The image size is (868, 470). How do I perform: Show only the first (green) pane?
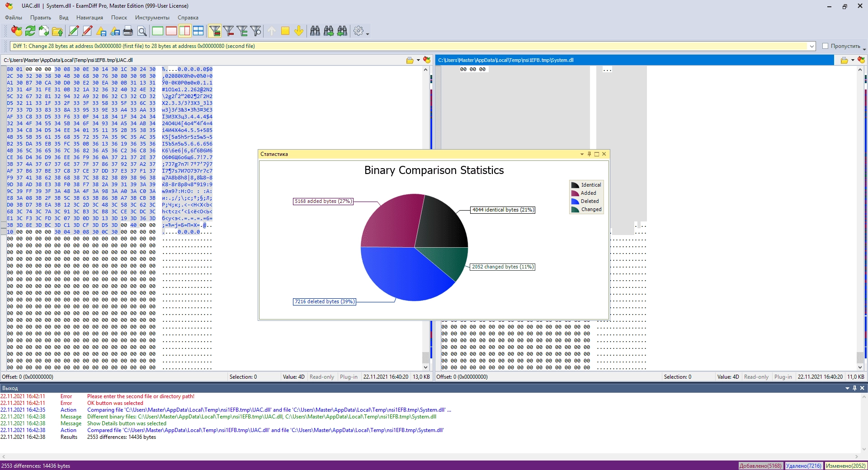click(158, 31)
